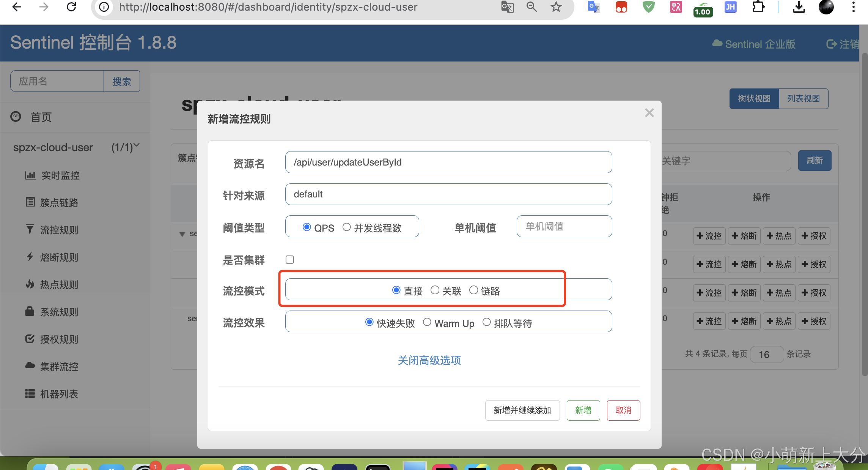Open the browser downloads icon

[799, 7]
